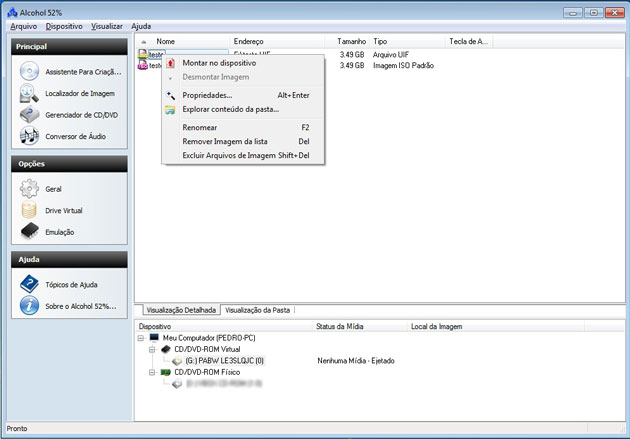Click the CD/DVD-ROM Virtual chip icon
The image size is (630, 439).
pos(166,349)
